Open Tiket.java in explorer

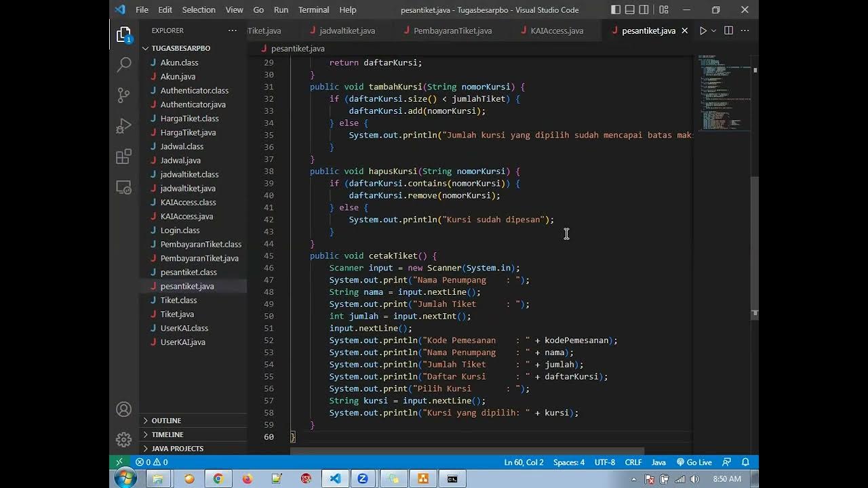click(177, 314)
